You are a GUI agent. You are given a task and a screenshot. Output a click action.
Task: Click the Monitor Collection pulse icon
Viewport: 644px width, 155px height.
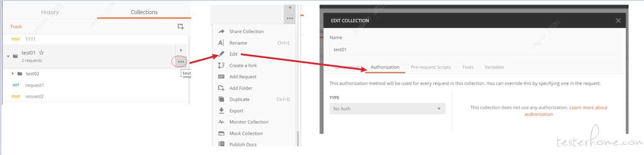coord(221,122)
